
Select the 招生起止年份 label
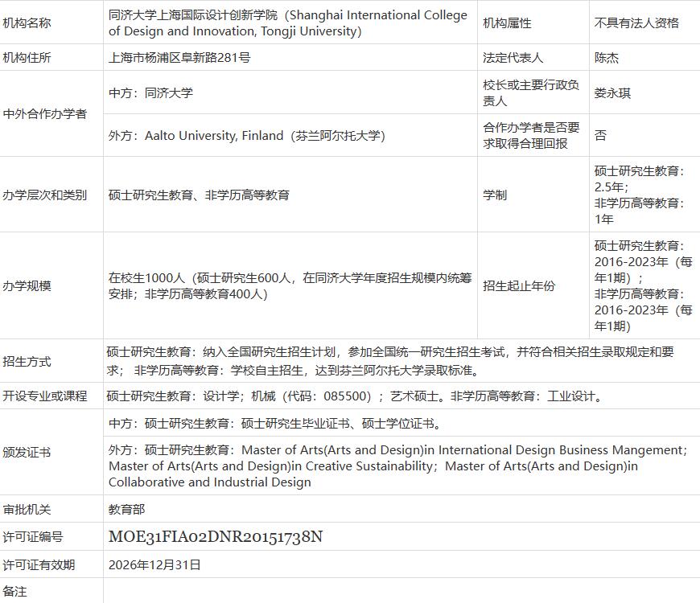(x=519, y=286)
